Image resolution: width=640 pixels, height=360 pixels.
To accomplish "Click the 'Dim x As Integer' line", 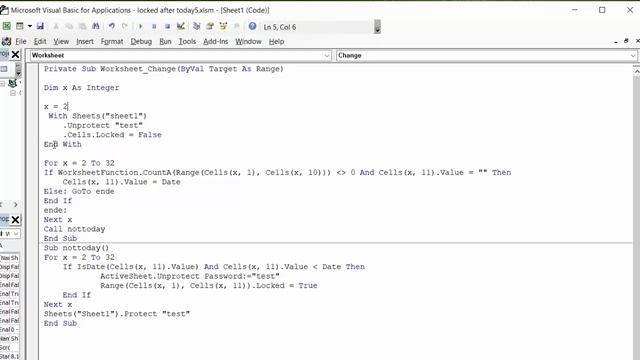I will coord(82,88).
